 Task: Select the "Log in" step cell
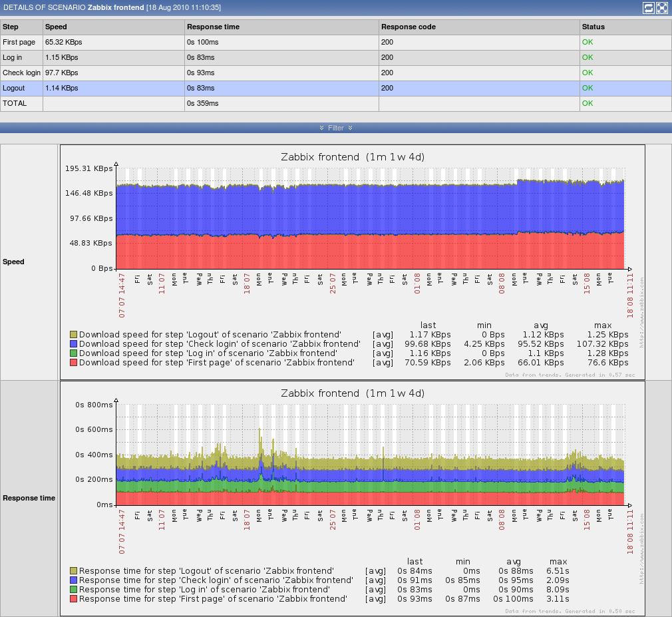21,57
